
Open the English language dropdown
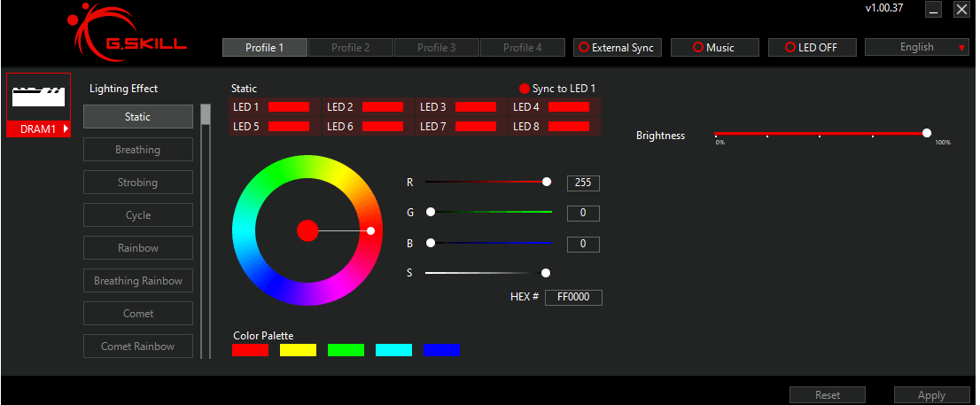click(916, 48)
